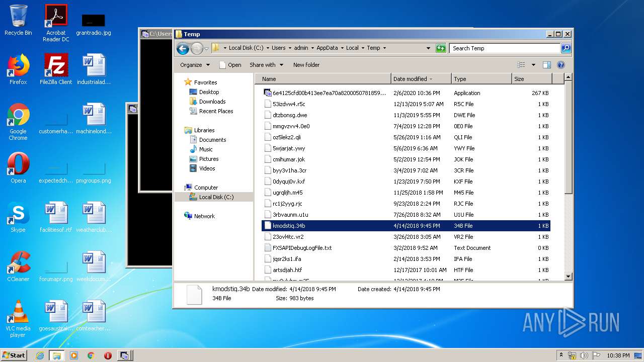Select Network in navigation pane
The width and height of the screenshot is (644, 362).
coord(204,216)
